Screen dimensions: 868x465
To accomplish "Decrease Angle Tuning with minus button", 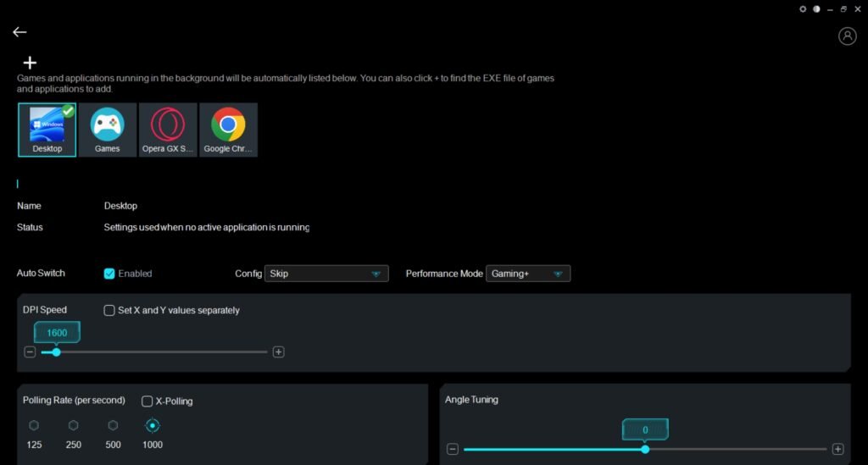I will tap(453, 449).
